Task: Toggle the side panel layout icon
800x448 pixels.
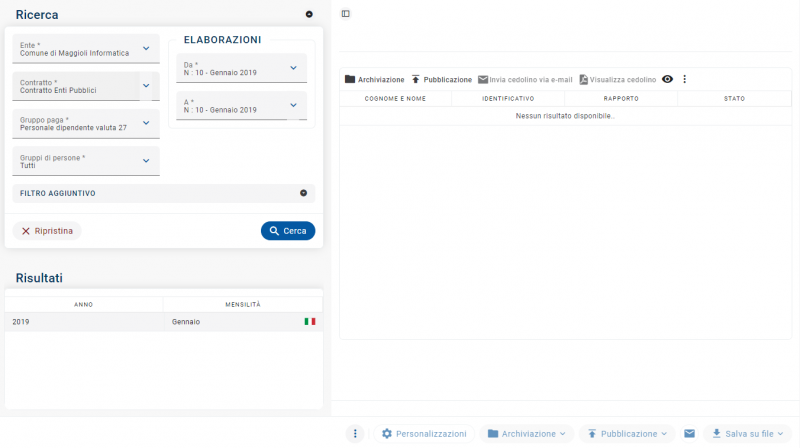Action: [345, 14]
